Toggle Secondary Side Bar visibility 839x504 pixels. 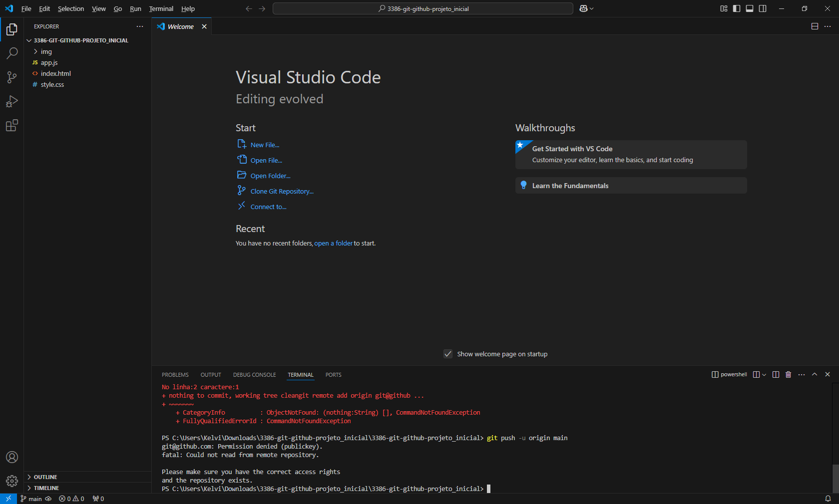click(763, 8)
